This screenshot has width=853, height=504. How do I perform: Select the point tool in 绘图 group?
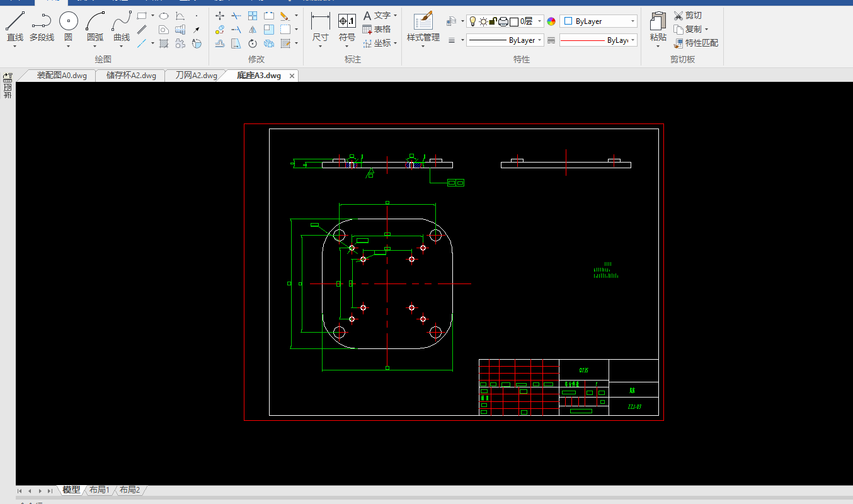(x=197, y=16)
